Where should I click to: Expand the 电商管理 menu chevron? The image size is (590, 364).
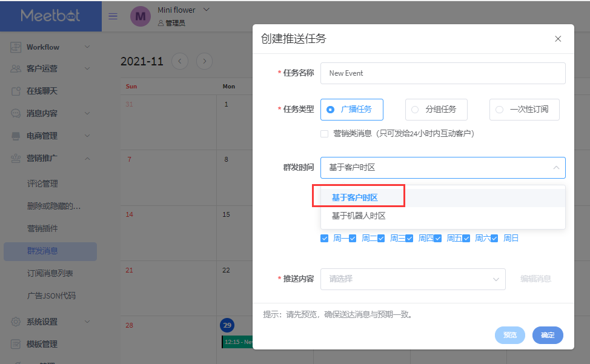[x=87, y=136]
